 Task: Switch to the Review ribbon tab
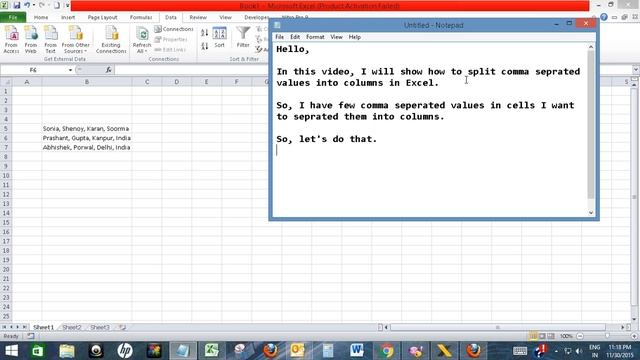(198, 17)
